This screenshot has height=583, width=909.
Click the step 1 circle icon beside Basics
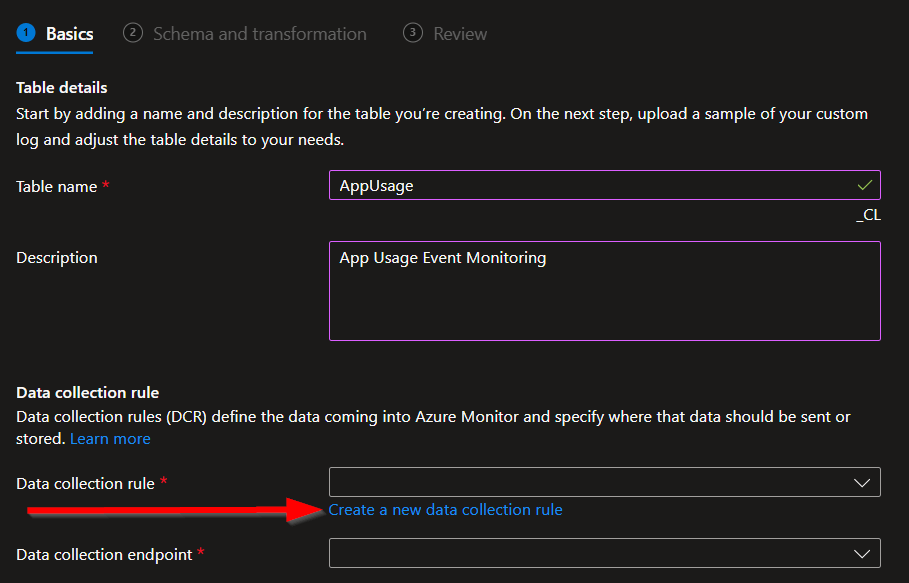point(26,33)
